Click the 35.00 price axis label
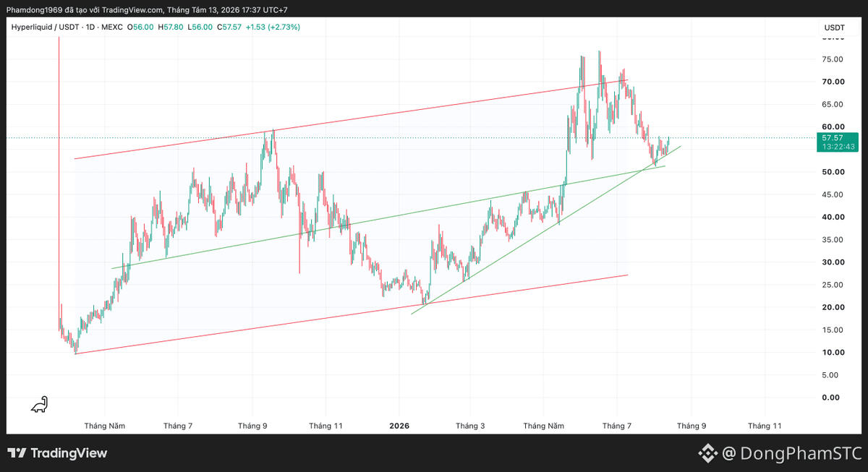Viewport: 868px width, 472px height. coord(834,239)
